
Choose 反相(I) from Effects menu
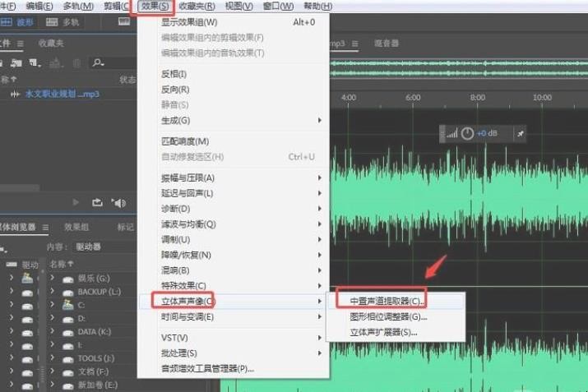pos(234,74)
